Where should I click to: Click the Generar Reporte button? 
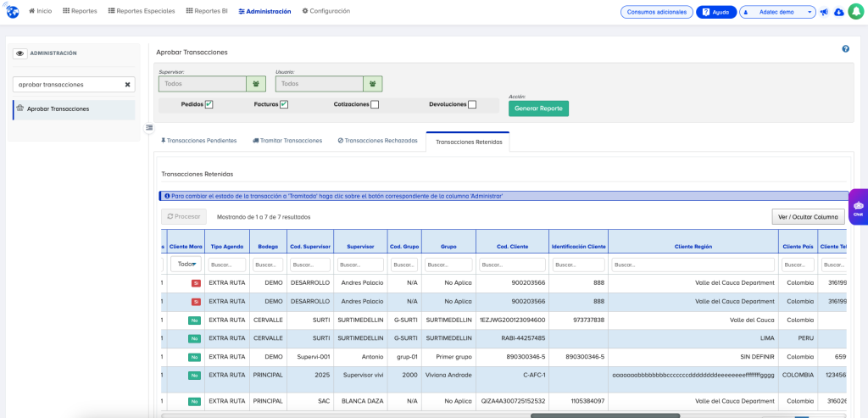click(x=538, y=109)
